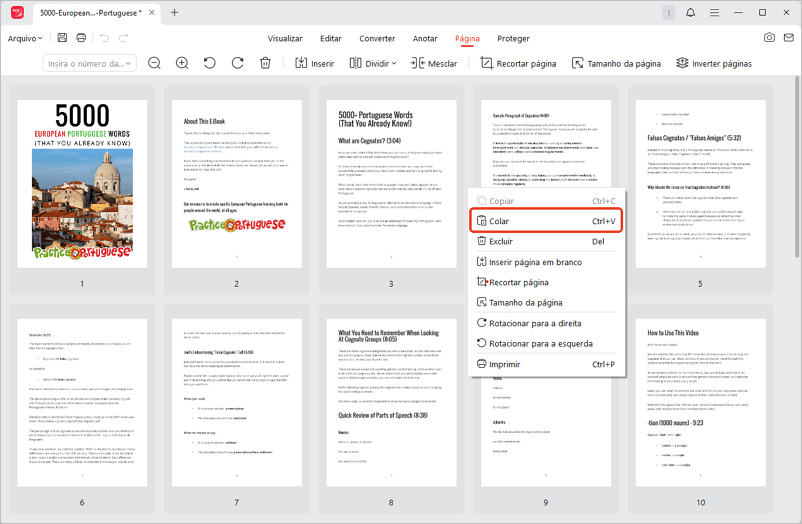Click the email envelope icon
Screen dimensions: 802x524
[789, 37]
